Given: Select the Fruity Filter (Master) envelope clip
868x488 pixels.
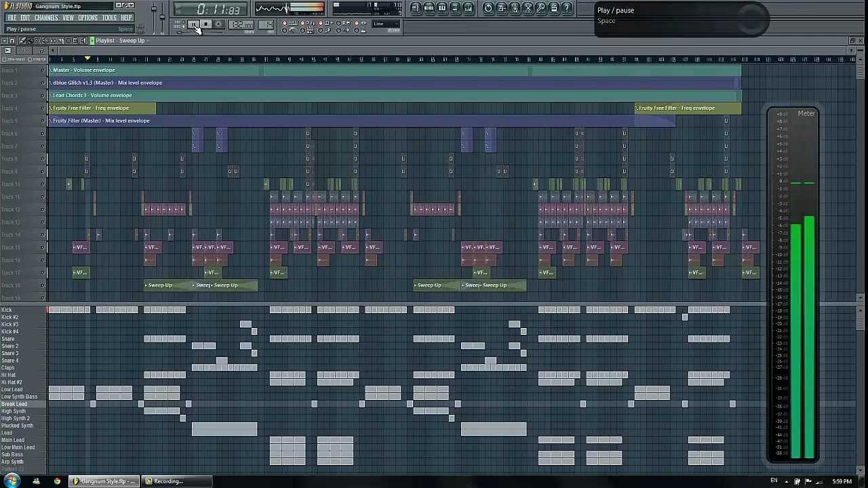Looking at the screenshot, I should tap(361, 121).
